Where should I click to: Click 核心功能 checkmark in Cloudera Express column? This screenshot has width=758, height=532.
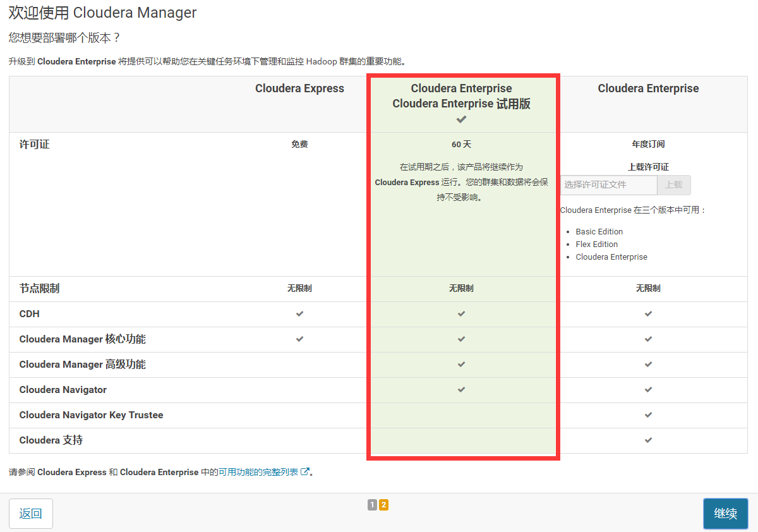click(x=299, y=339)
